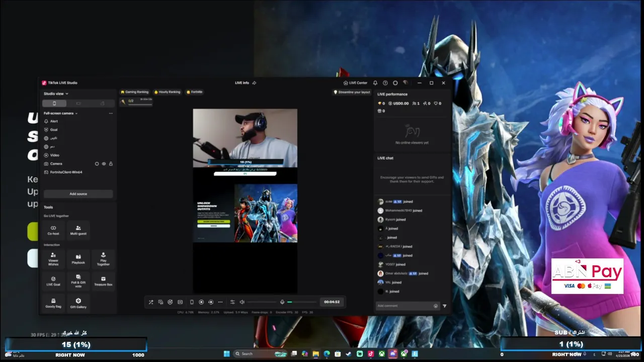Click Windows Start button on taskbar
Viewport: 644px width, 362px height.
(x=226, y=353)
